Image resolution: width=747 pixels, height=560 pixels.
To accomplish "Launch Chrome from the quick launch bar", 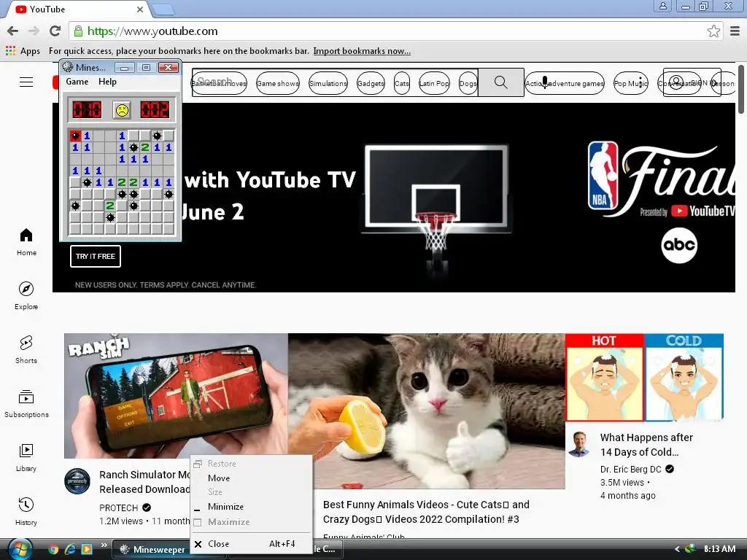I will point(53,550).
